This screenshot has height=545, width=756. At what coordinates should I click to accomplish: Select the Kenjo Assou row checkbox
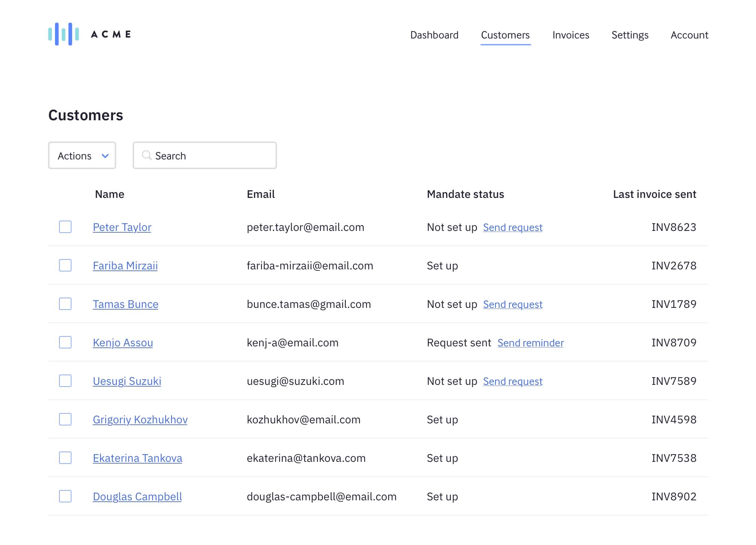click(x=65, y=342)
